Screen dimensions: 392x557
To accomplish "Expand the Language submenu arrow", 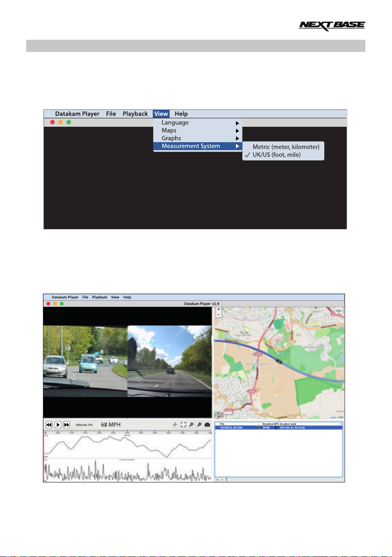I will (x=237, y=123).
